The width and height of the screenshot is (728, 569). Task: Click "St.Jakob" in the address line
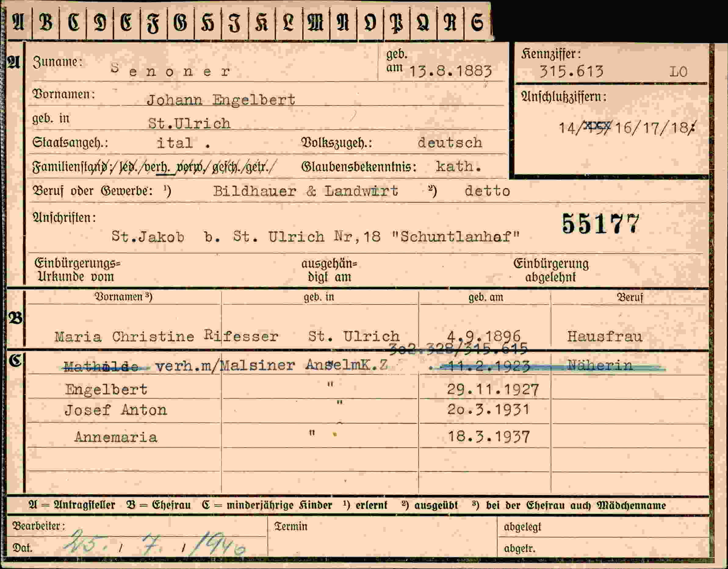(x=148, y=237)
